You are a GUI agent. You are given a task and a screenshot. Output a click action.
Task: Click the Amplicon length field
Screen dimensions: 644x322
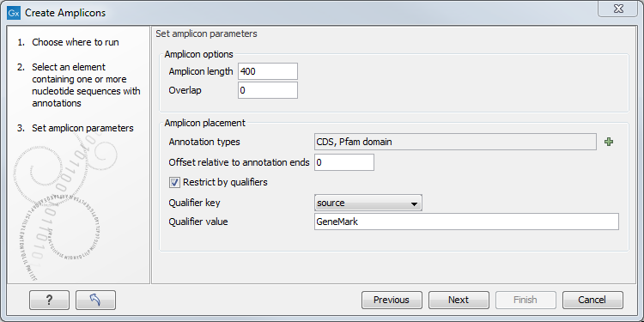[268, 71]
